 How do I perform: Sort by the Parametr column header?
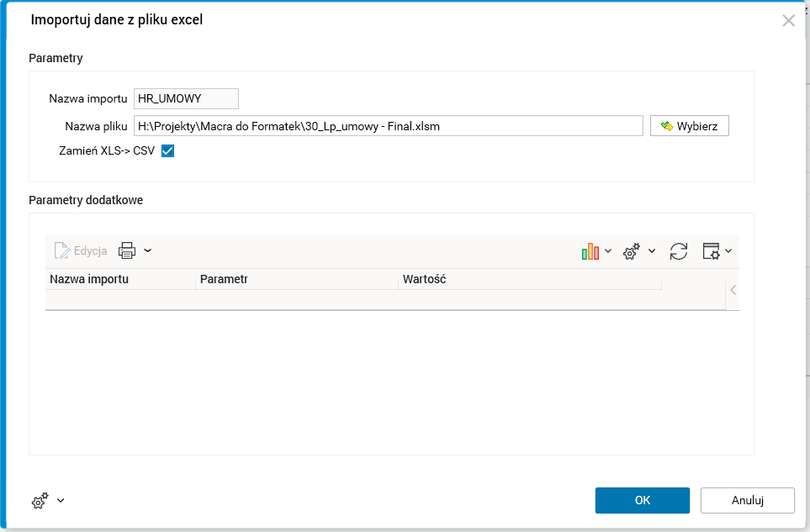click(x=296, y=279)
